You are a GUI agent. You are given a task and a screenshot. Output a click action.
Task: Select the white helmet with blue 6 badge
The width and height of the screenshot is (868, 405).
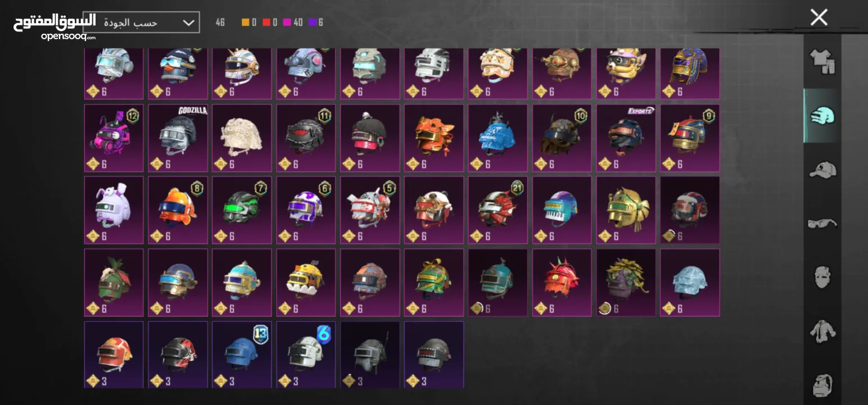[306, 355]
